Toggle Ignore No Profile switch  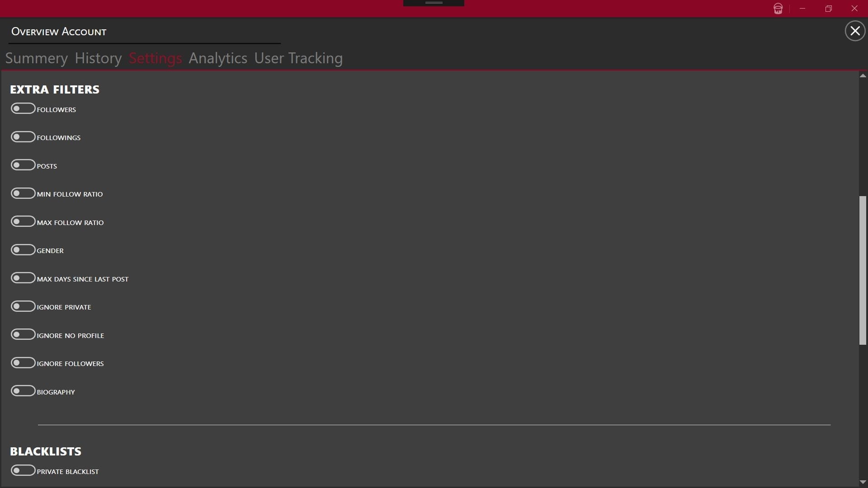click(23, 335)
